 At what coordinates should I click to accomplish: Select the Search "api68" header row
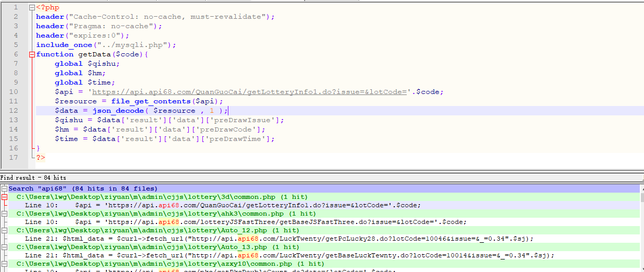point(83,188)
